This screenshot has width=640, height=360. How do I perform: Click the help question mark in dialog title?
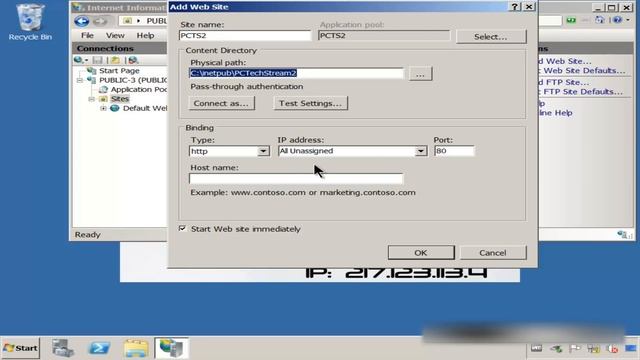(515, 7)
